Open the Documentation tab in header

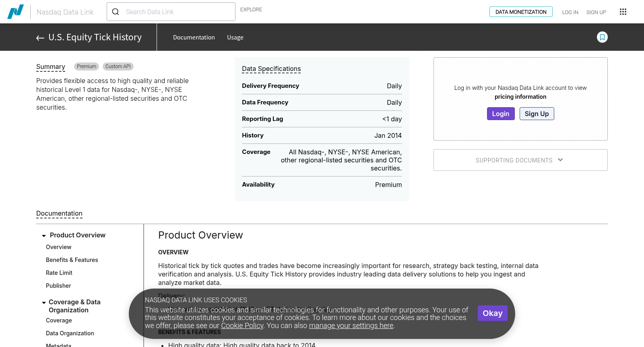(194, 37)
